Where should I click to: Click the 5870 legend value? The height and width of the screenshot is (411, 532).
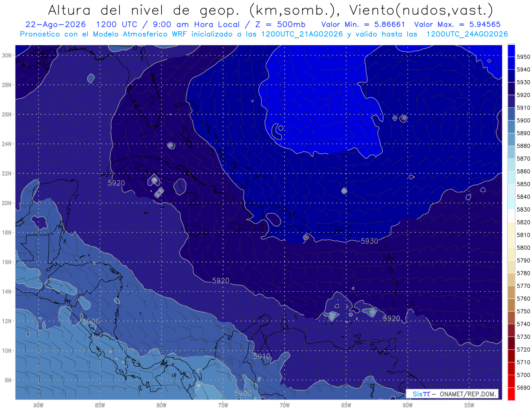[x=524, y=159]
